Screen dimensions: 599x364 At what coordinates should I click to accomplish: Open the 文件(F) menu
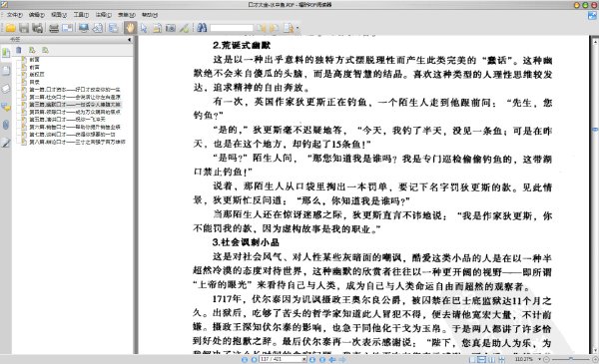coord(14,15)
